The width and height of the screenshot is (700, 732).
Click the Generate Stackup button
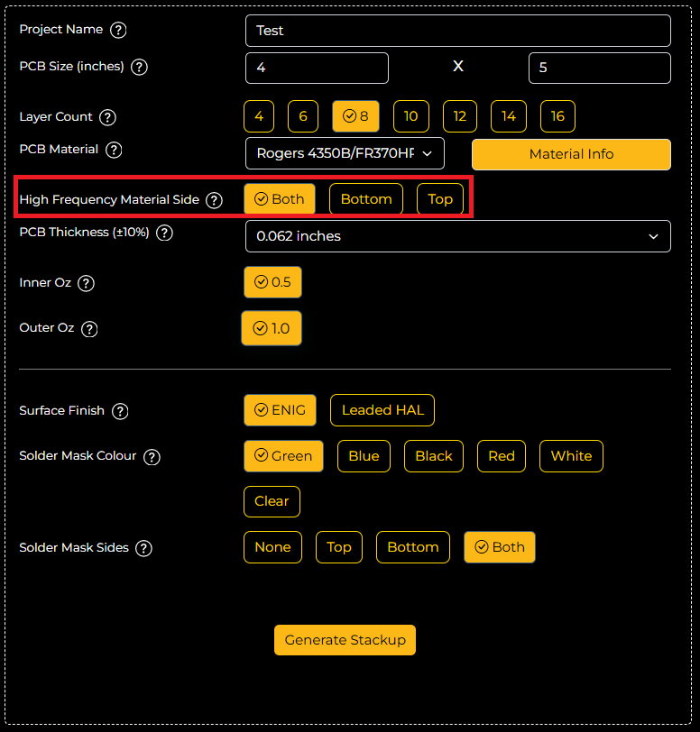[345, 640]
